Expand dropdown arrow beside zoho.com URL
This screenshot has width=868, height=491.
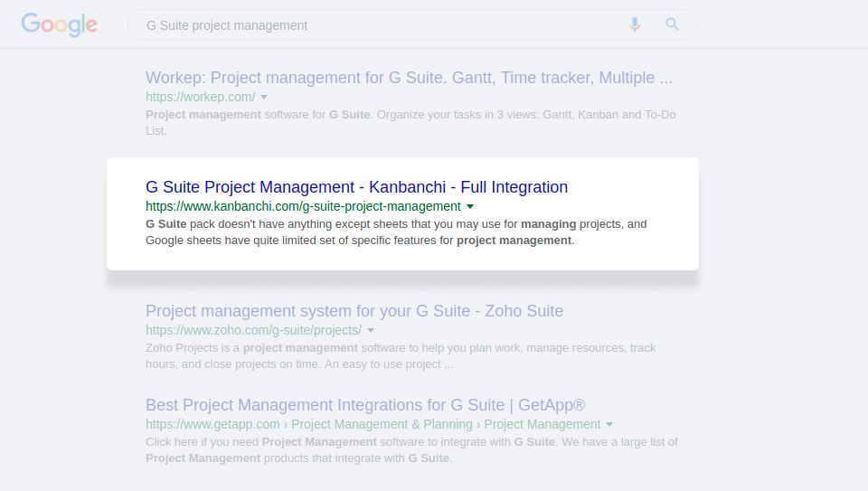pyautogui.click(x=371, y=330)
